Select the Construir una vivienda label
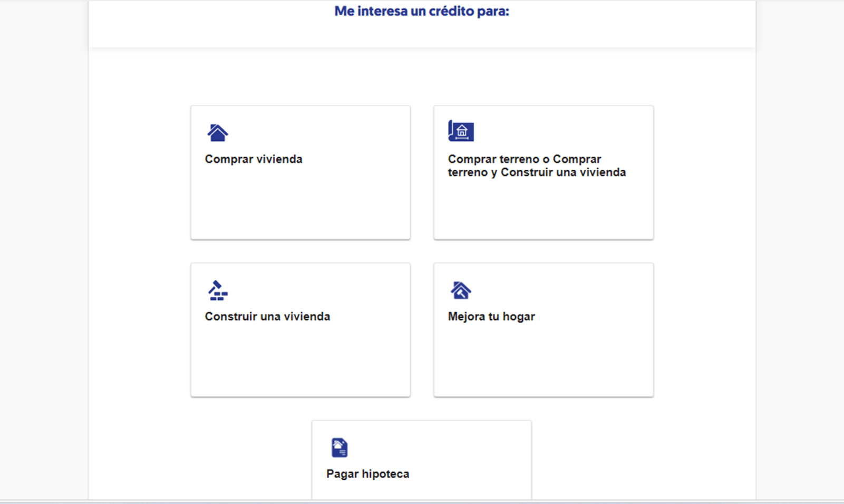The image size is (844, 504). (x=267, y=316)
